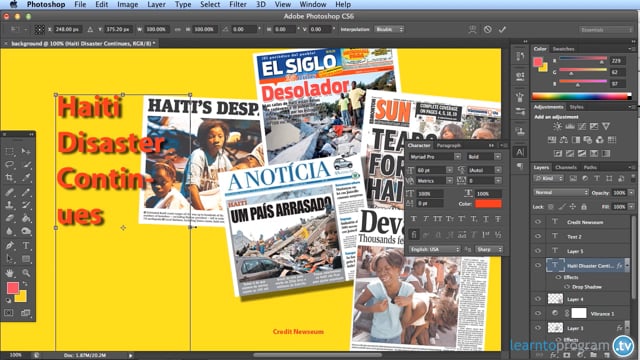Click the rotation angle field in options bar
Image resolution: width=640 pixels, height=360 pixels.
(x=244, y=29)
